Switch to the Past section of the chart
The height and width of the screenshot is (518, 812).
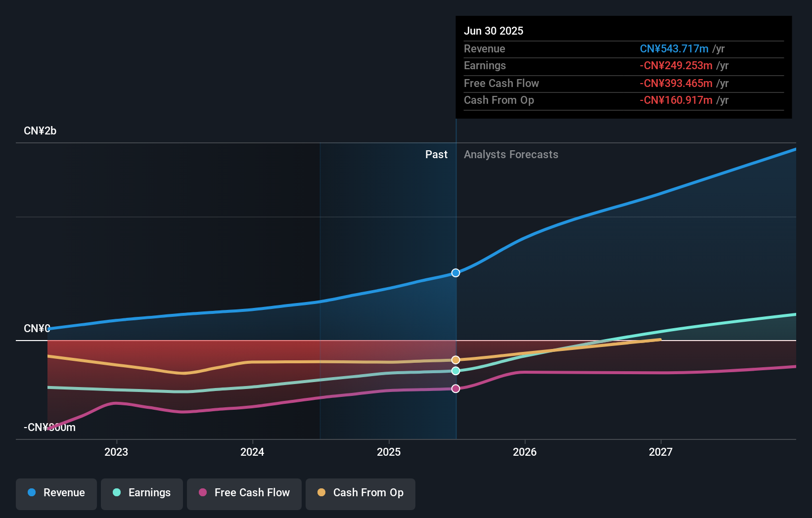436,154
